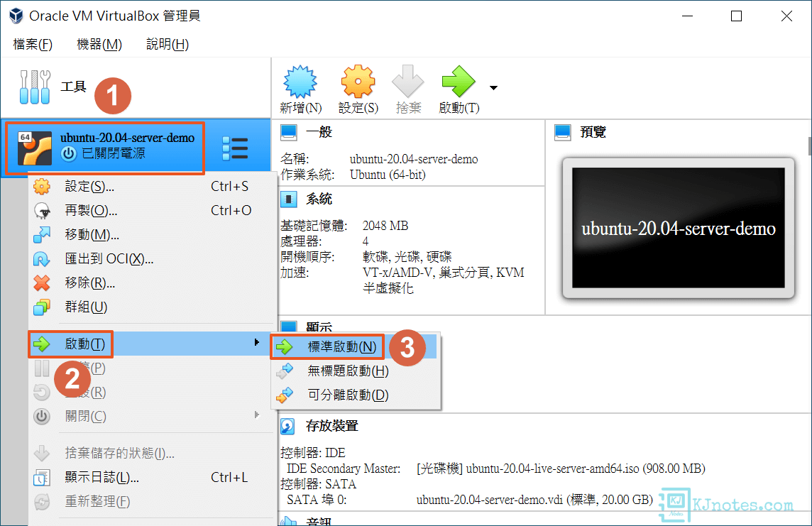Choose 重新整理(F) entry
The height and width of the screenshot is (526, 812).
(x=153, y=502)
